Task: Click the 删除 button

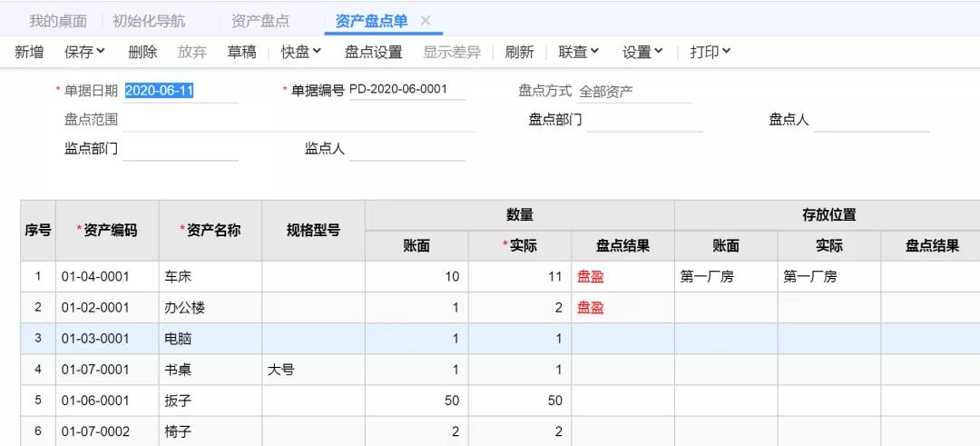Action: [x=142, y=53]
